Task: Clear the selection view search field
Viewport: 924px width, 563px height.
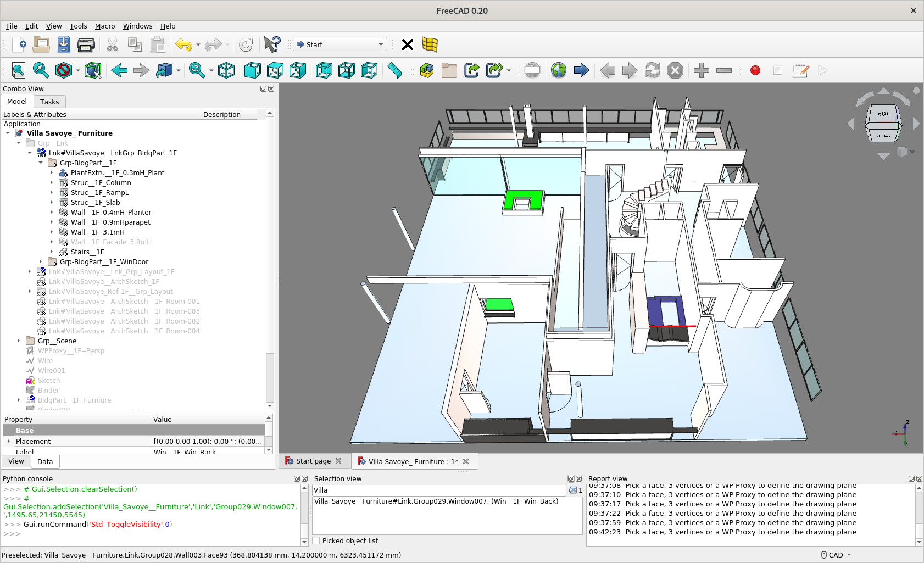Action: tap(572, 490)
